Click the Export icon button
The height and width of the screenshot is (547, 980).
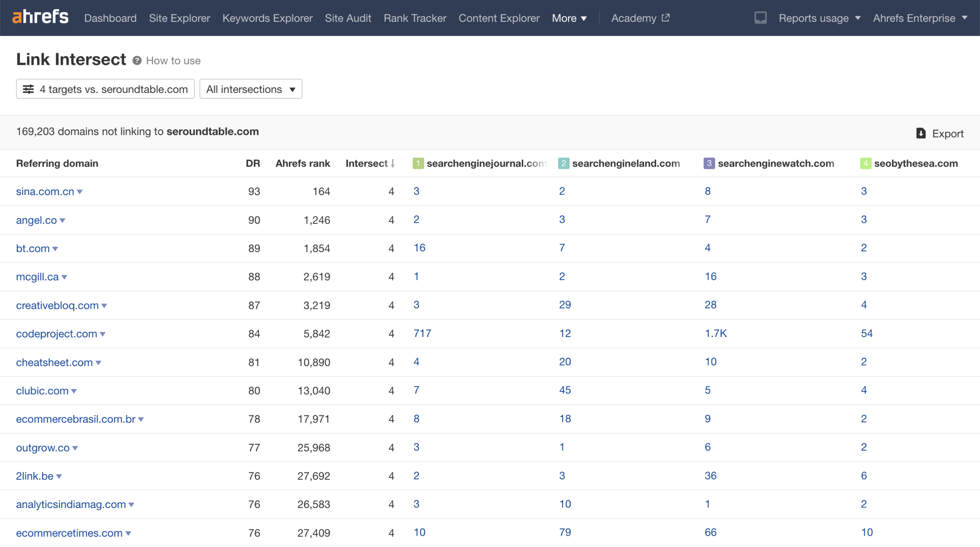pos(921,132)
